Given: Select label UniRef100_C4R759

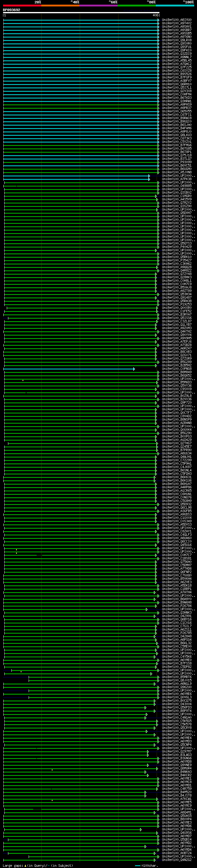Looking at the screenshot, I should pos(177,789).
